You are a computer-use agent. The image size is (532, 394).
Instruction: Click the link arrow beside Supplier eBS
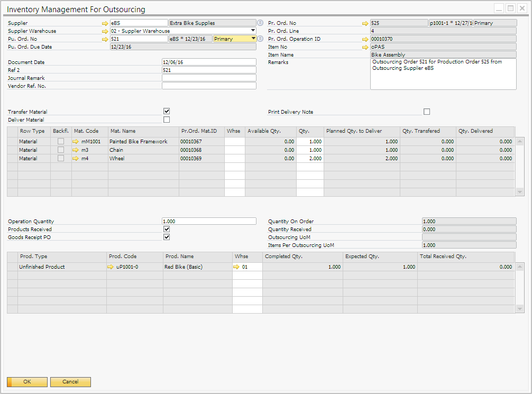coord(105,23)
